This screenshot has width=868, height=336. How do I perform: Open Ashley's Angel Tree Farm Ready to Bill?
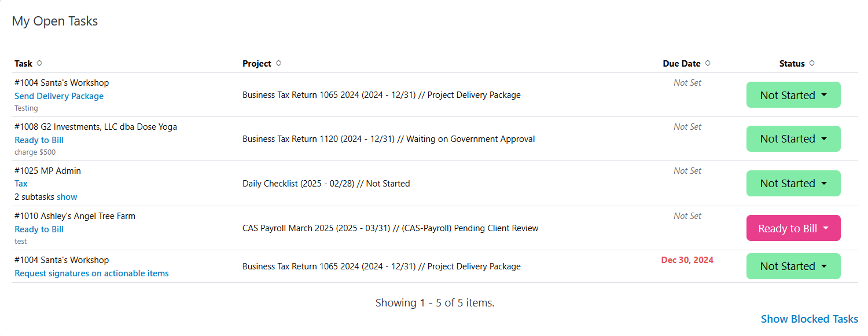(39, 229)
